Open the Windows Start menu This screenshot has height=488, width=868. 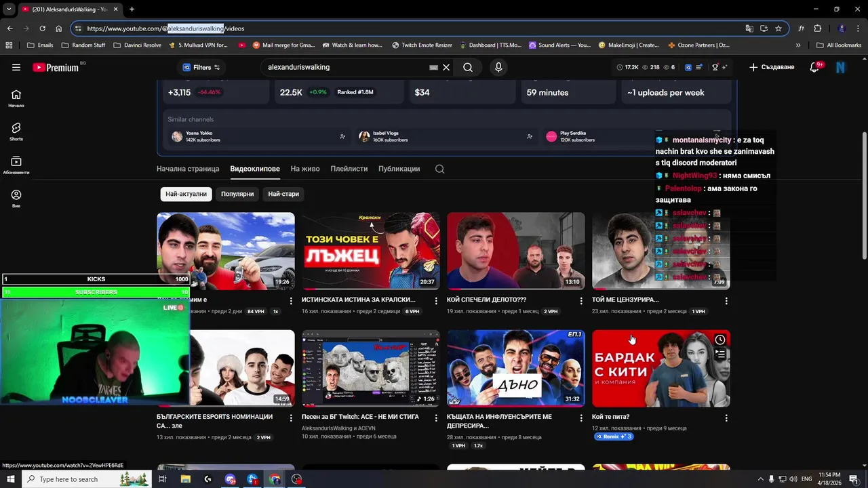10,479
